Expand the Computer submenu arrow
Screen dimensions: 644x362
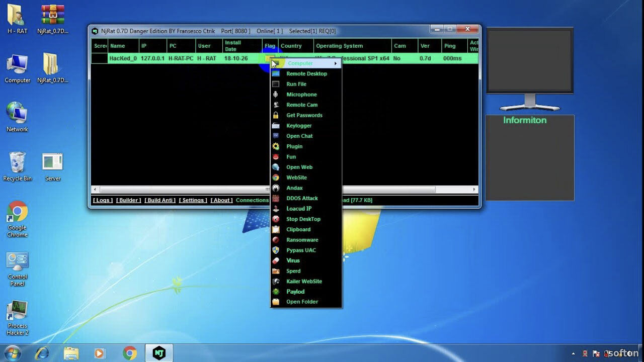point(336,63)
